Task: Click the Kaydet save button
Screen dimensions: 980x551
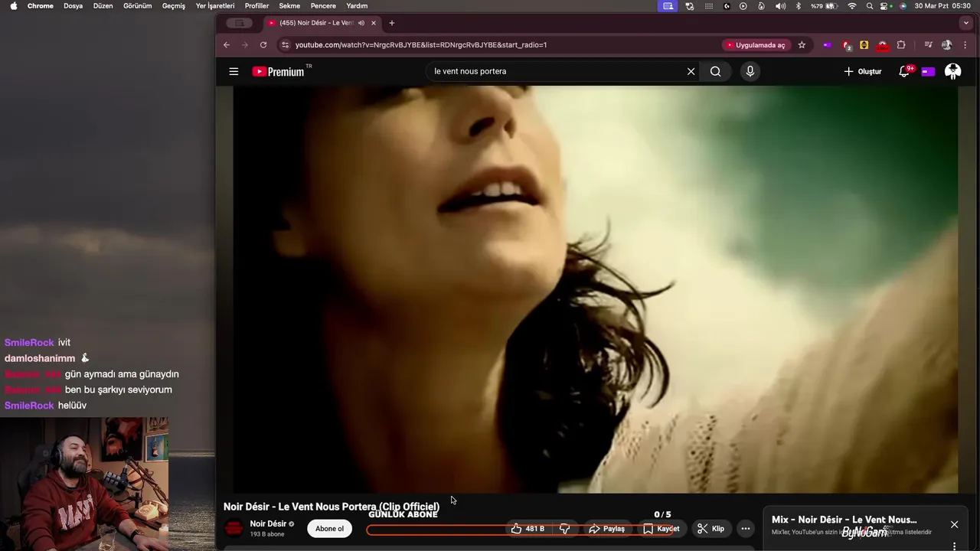Action: (661, 529)
